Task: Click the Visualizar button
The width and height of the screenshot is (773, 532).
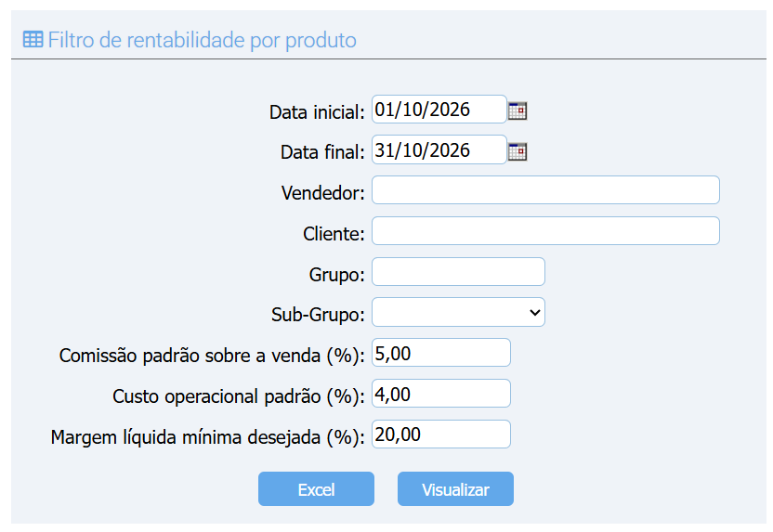Action: coord(455,489)
